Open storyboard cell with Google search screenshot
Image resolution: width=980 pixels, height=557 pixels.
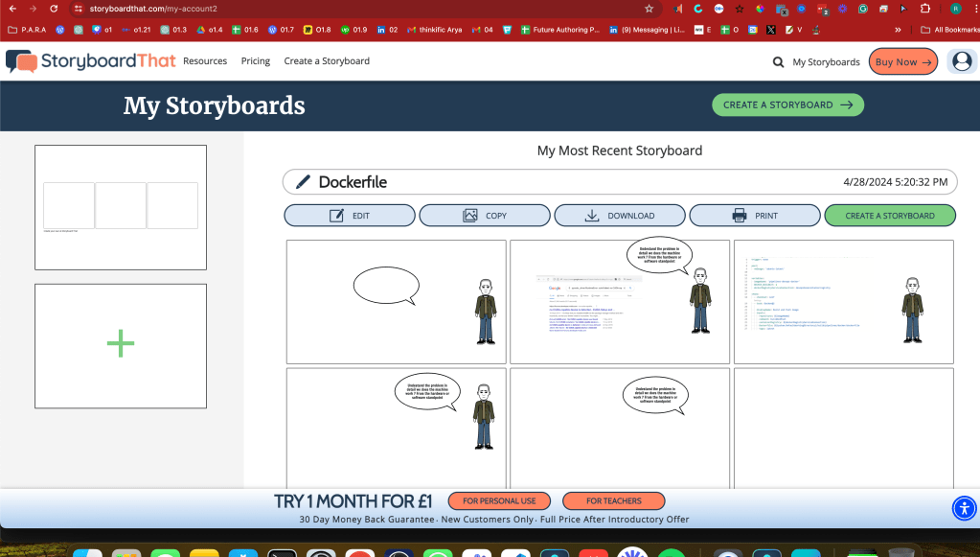pos(620,302)
